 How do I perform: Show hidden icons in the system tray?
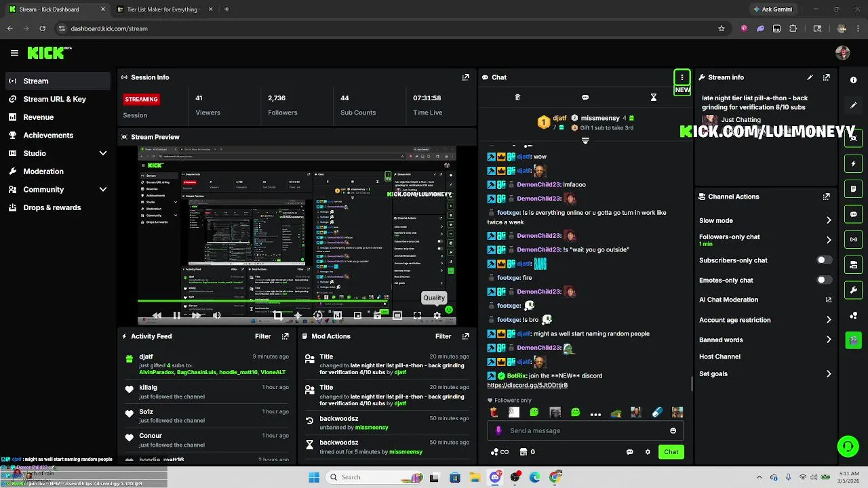tap(759, 477)
